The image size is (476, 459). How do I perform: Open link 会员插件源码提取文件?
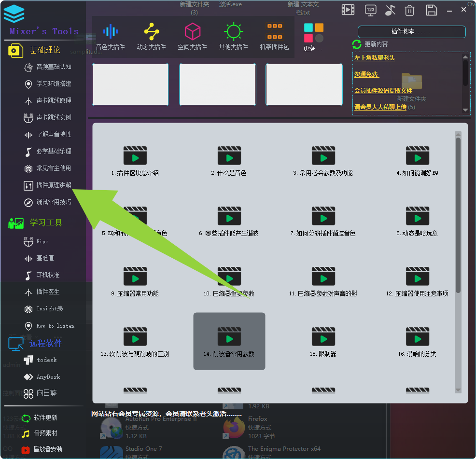[x=383, y=91]
